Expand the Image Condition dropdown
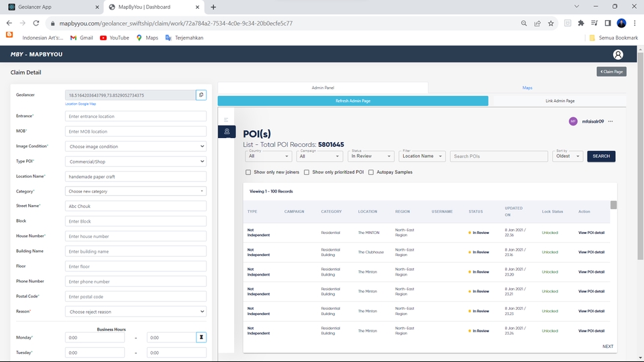Viewport: 644px width, 362px height. (136, 147)
